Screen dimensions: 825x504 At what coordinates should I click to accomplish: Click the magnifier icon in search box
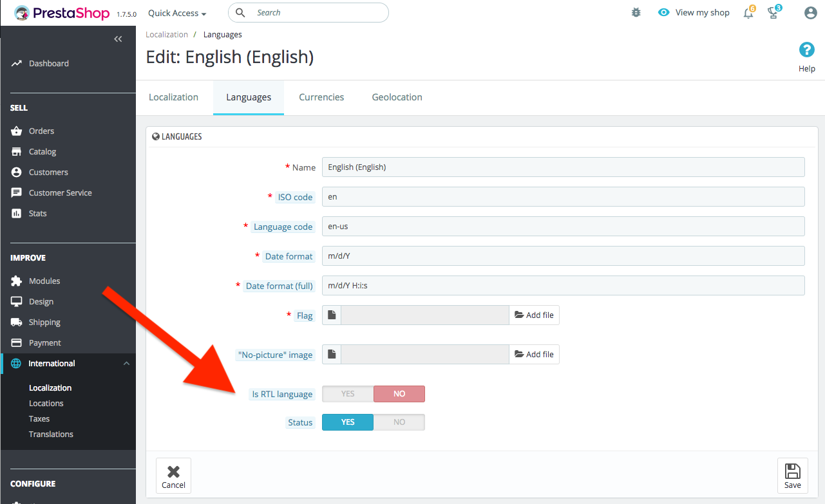coord(240,13)
